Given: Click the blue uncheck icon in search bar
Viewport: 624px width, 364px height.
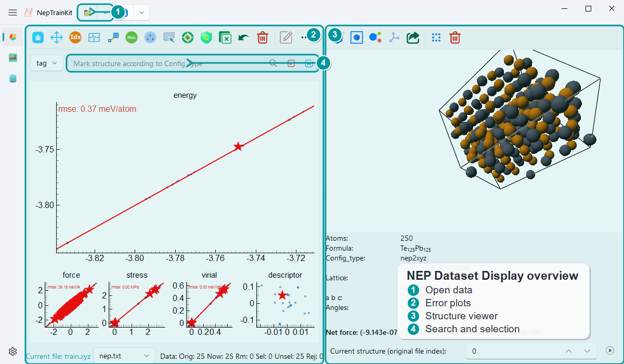Looking at the screenshot, I should coord(309,63).
